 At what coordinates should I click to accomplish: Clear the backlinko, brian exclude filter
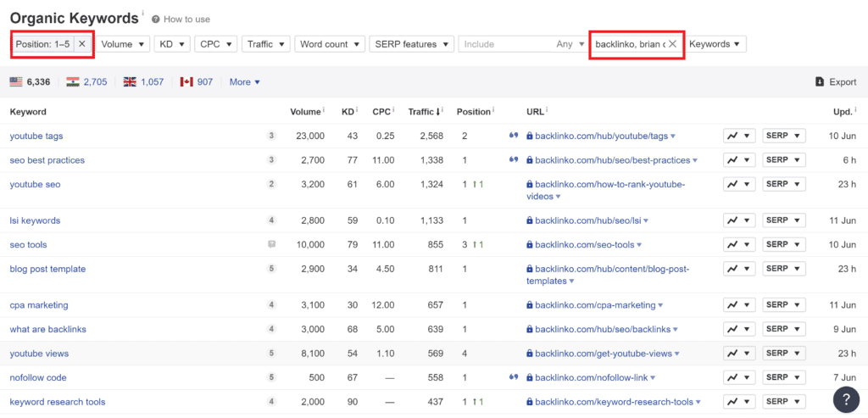(672, 44)
